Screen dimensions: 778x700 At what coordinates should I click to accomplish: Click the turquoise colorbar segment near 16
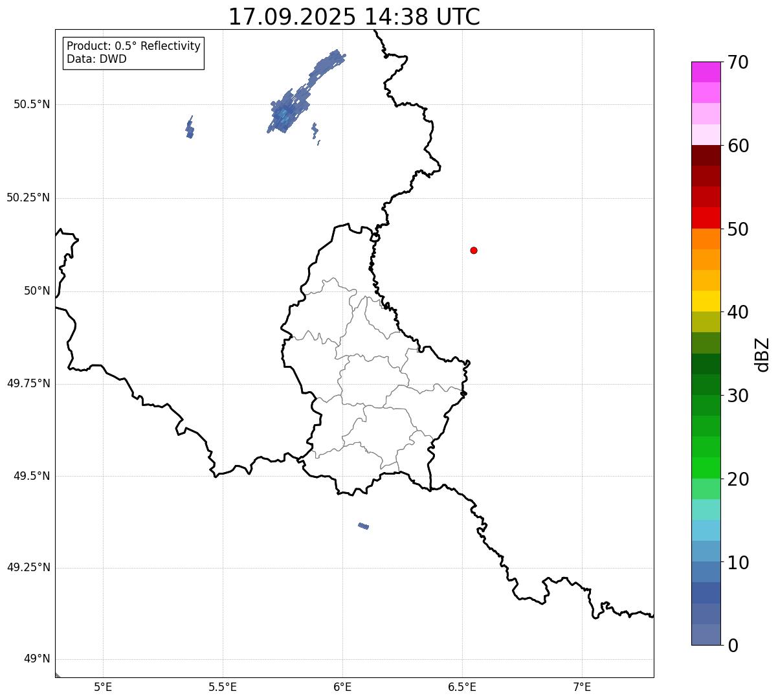706,510
